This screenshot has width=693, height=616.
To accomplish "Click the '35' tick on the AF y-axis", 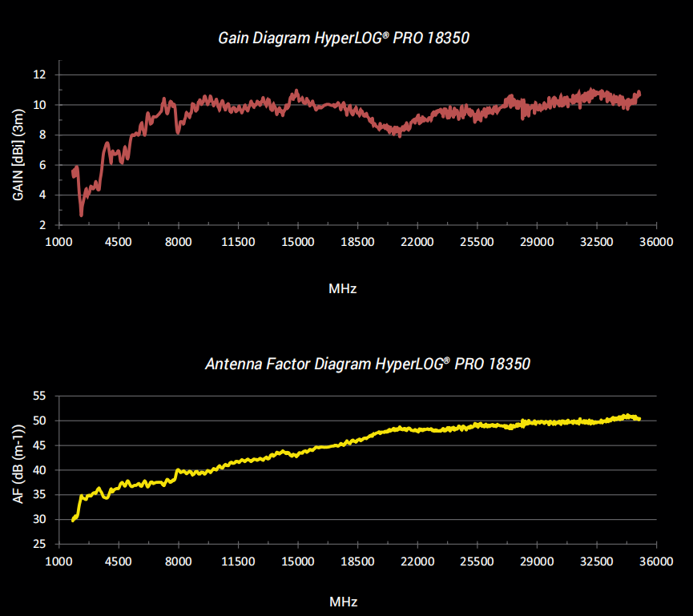I will (x=40, y=494).
